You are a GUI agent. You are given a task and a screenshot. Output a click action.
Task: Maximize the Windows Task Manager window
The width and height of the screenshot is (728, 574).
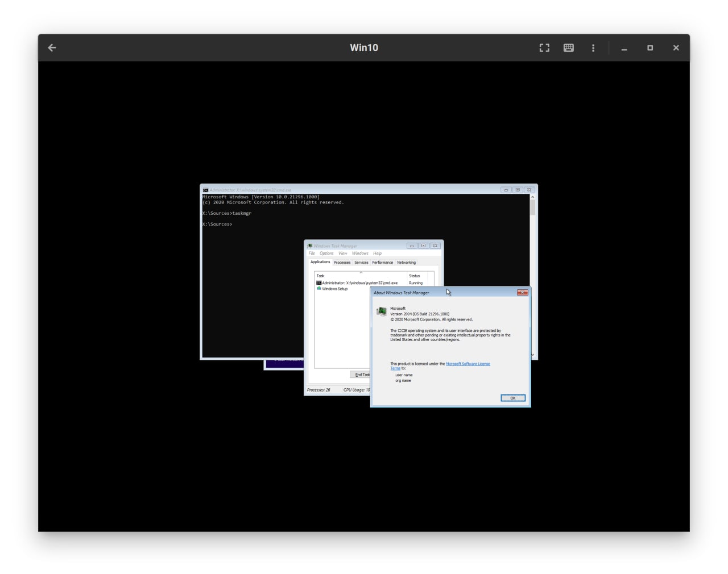click(x=423, y=246)
